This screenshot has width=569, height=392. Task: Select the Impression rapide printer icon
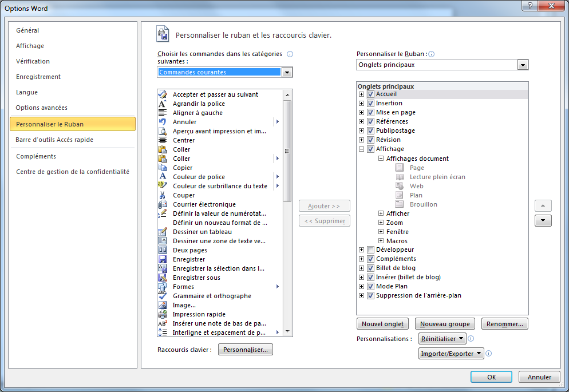pyautogui.click(x=163, y=314)
